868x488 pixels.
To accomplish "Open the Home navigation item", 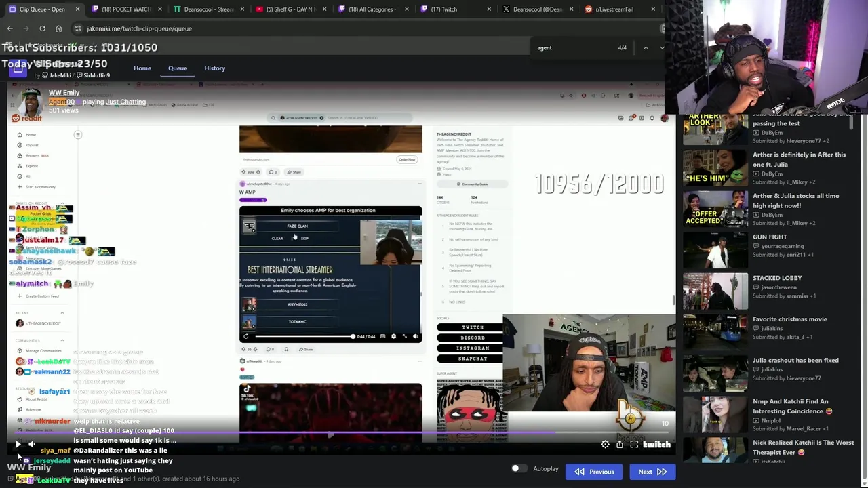I will [142, 68].
